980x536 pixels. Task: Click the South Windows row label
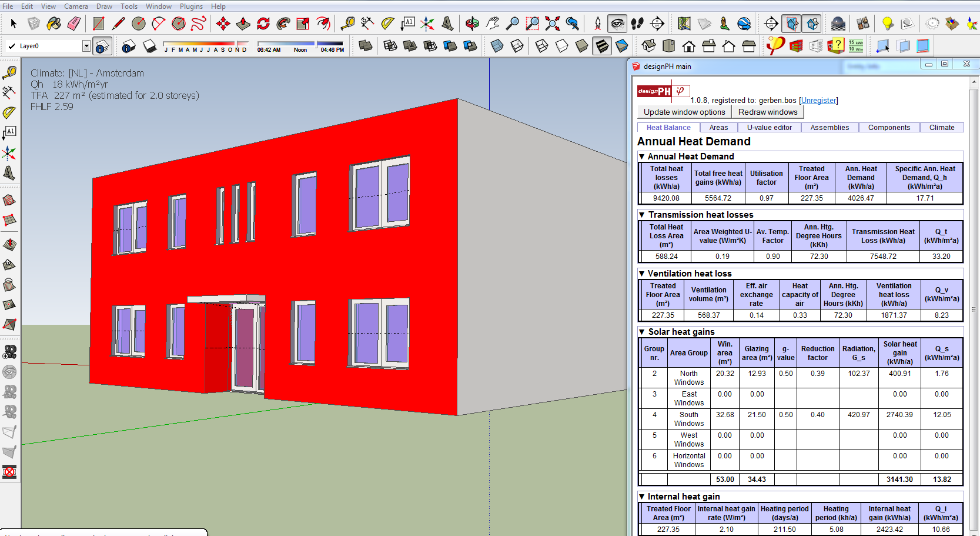click(689, 419)
